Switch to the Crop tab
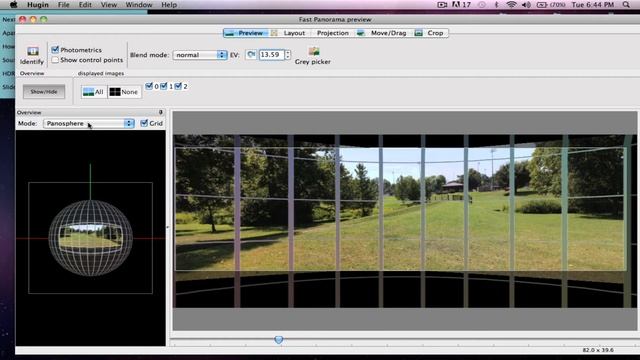This screenshot has height=360, width=640. point(430,33)
